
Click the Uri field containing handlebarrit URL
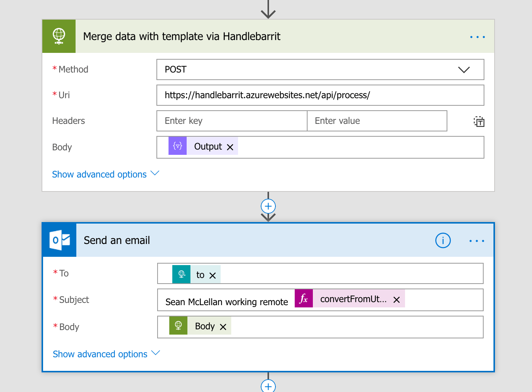point(320,95)
